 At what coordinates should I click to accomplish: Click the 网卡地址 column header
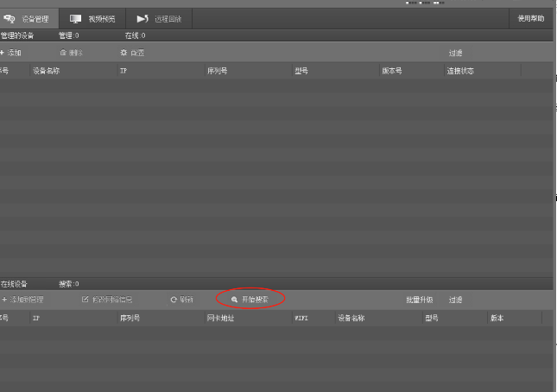pos(220,318)
